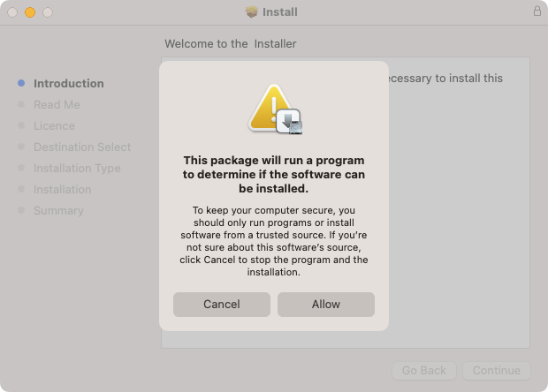This screenshot has width=548, height=392.
Task: Select the Read Me step
Action: pos(57,105)
